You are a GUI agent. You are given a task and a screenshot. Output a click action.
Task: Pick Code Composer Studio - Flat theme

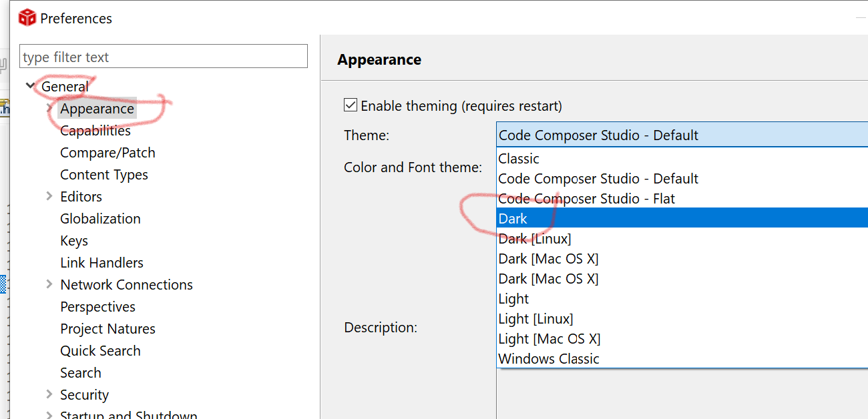coord(586,198)
